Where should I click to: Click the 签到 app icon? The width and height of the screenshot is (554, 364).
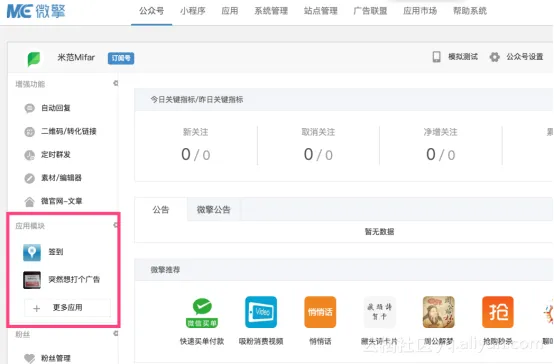(32, 252)
